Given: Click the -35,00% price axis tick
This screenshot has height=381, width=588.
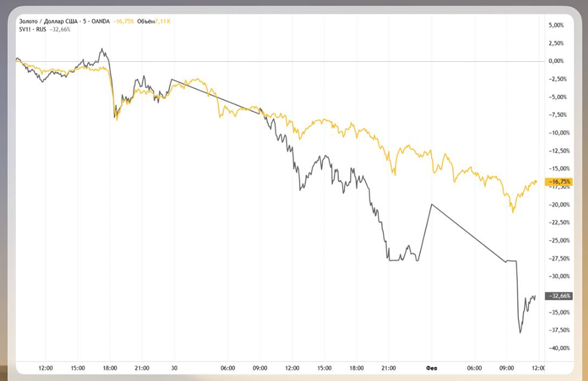Looking at the screenshot, I should tap(559, 312).
